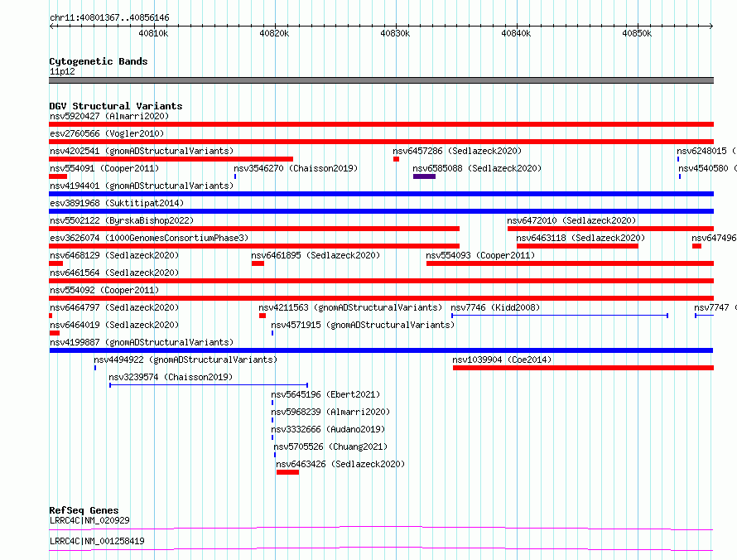Screen dimensions: 737x560
Task: Open LRRC4C|NM_020929 gene transcript
Action: coord(89,520)
